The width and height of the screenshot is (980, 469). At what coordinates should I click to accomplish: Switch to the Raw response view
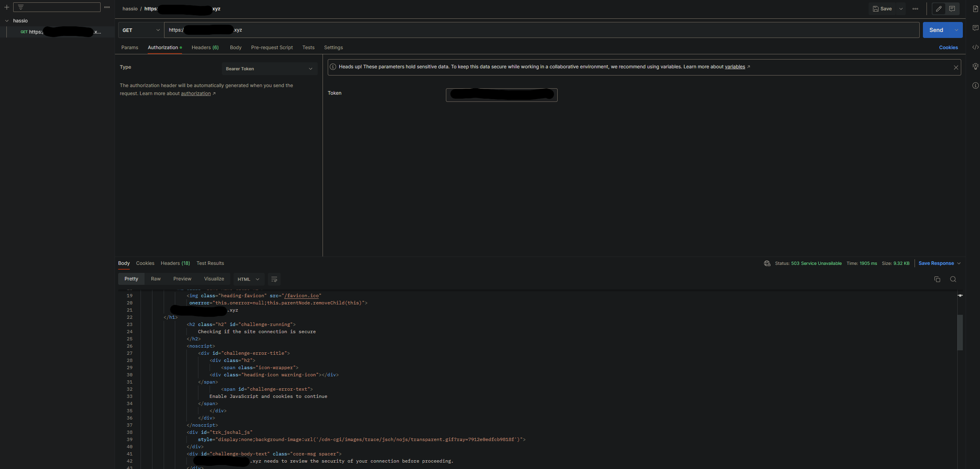coord(156,278)
